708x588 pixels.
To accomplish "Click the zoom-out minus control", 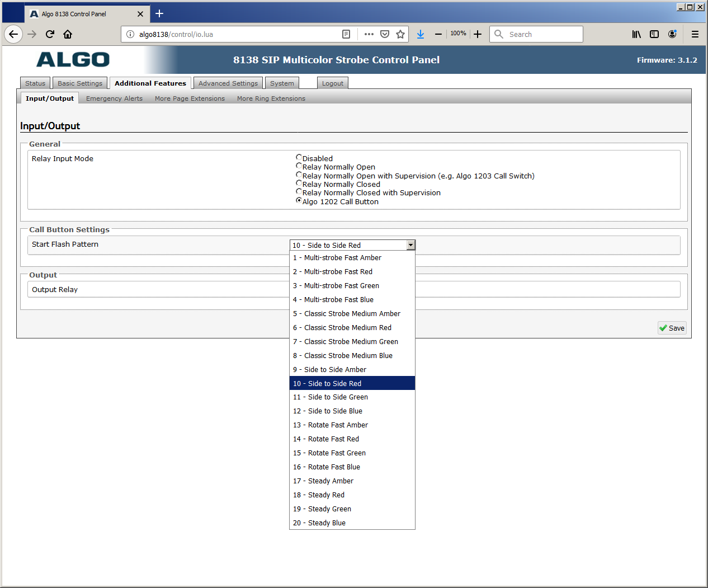I will click(438, 34).
